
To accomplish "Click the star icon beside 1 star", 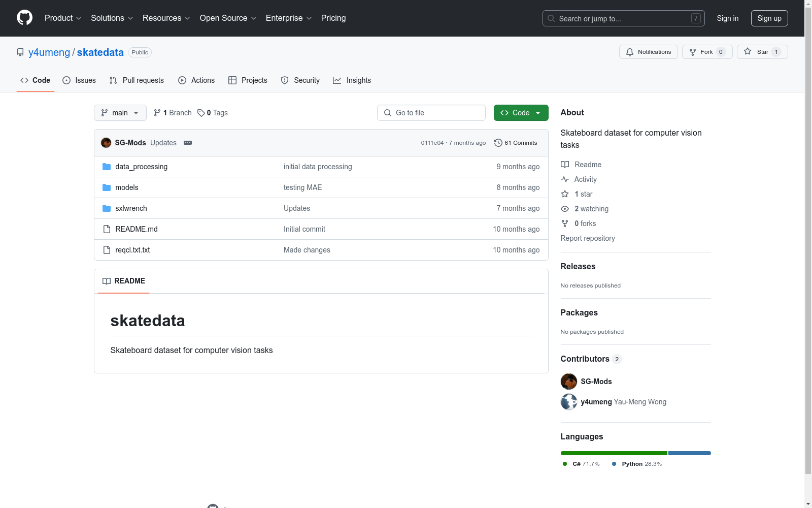I will pyautogui.click(x=565, y=194).
